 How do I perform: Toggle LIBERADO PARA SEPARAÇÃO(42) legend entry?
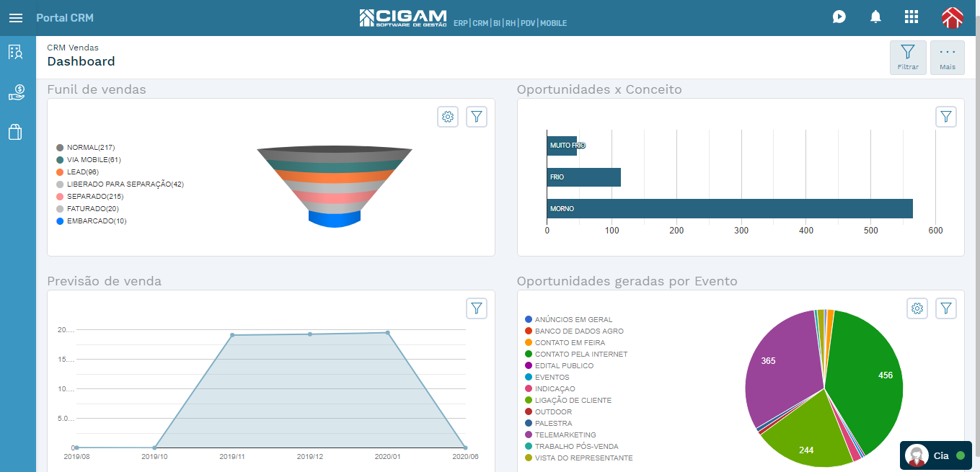coord(120,184)
